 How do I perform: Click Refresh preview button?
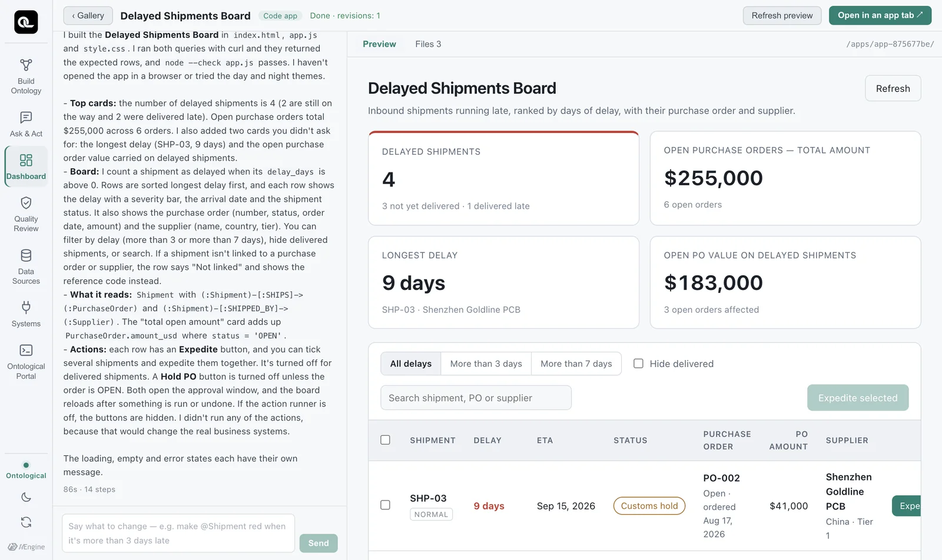[782, 15]
